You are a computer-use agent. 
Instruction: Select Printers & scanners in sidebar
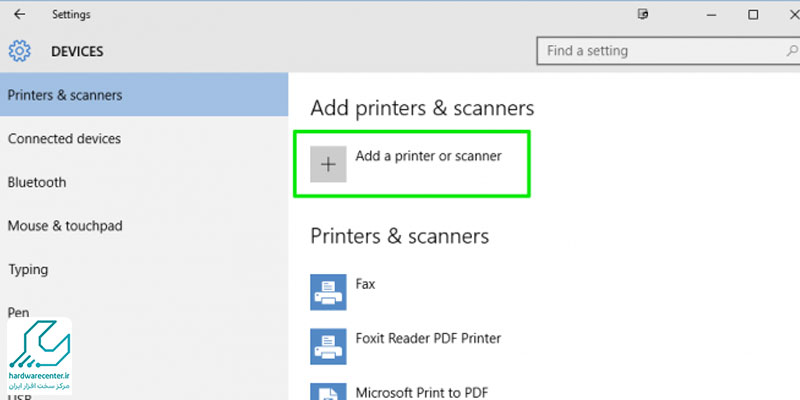[x=144, y=95]
